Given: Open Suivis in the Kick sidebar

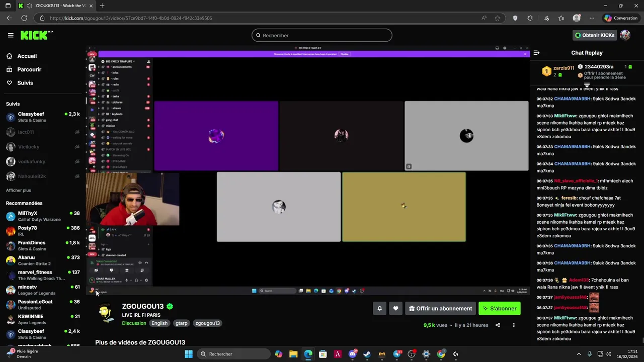Looking at the screenshot, I should [x=25, y=83].
